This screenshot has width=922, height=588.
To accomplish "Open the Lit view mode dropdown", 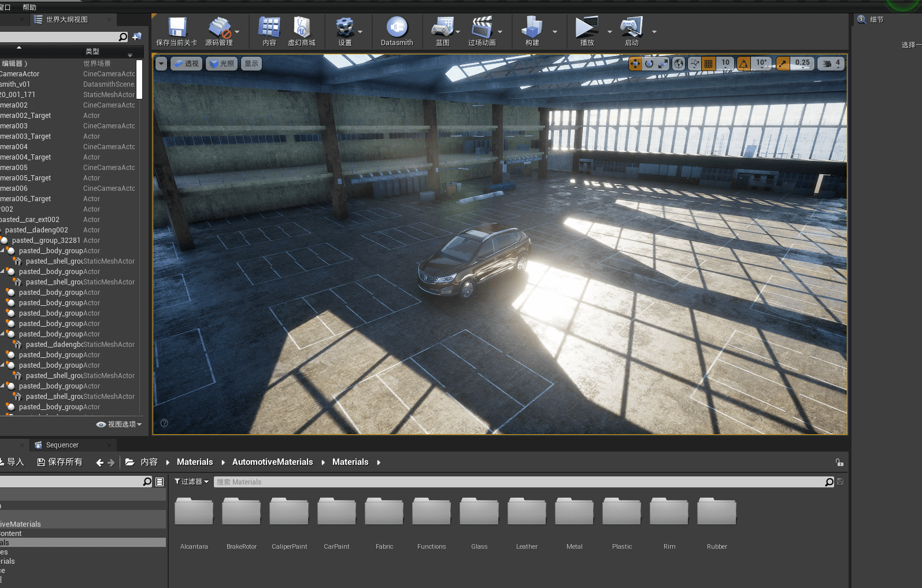I will pos(222,64).
